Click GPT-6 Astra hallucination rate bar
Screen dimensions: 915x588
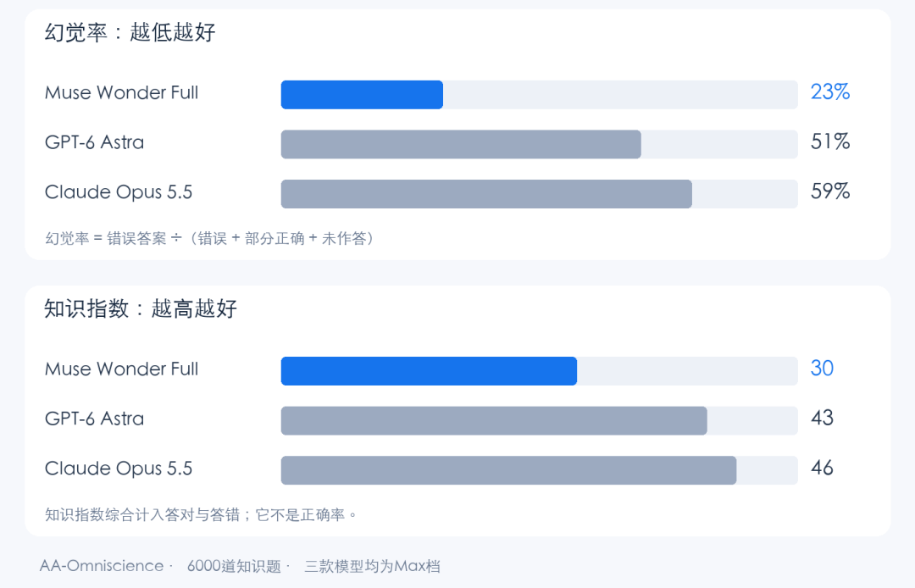(539, 144)
